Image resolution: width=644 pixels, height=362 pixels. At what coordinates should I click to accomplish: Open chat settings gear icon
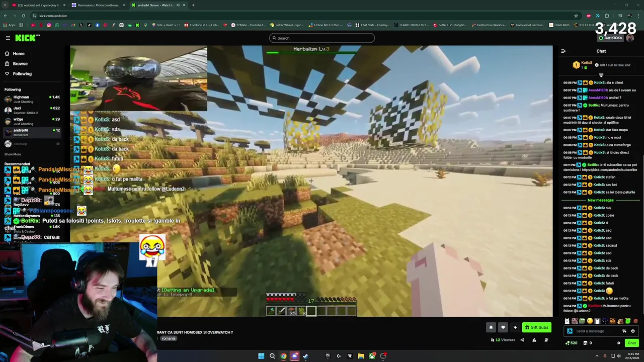coord(619,343)
